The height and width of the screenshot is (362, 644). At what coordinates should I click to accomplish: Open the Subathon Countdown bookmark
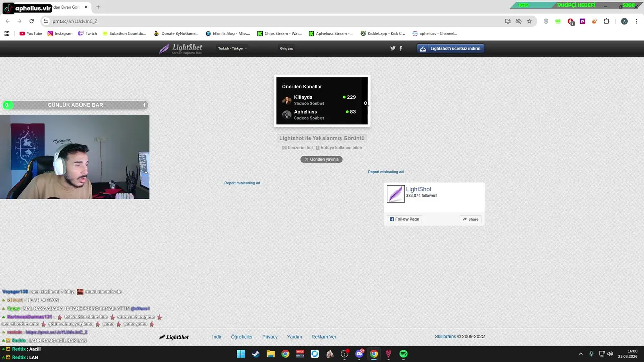point(124,34)
